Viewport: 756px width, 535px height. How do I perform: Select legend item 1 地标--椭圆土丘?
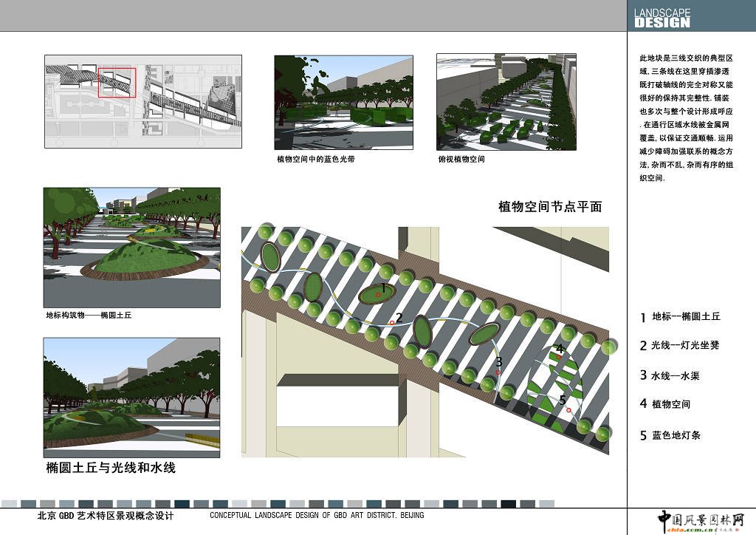680,317
